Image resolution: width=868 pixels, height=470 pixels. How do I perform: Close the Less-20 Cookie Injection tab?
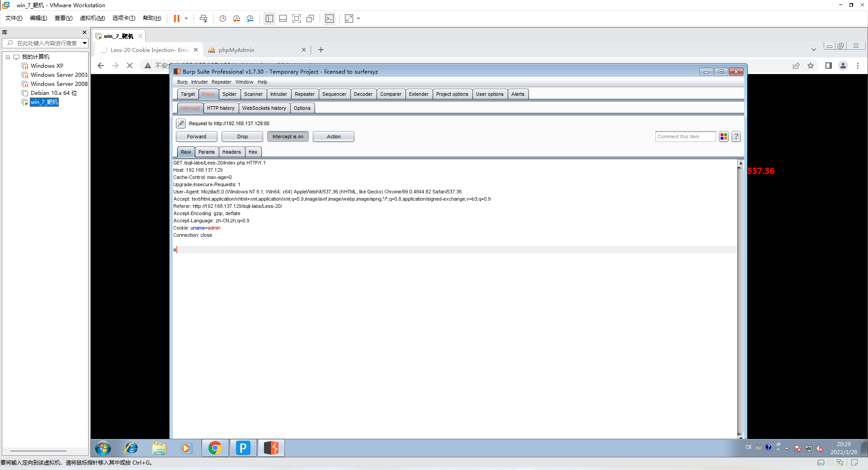196,50
